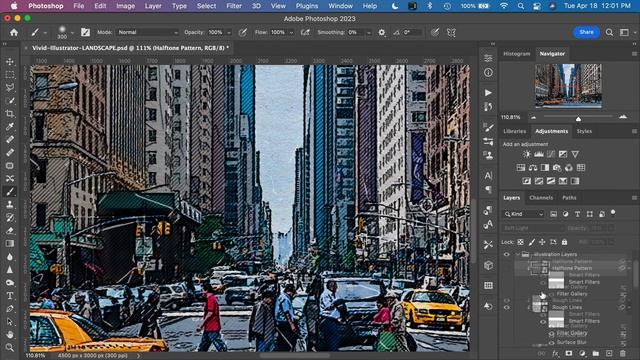Toggle pressure for opacity
Screen dimensions: 640x360
[x=243, y=32]
